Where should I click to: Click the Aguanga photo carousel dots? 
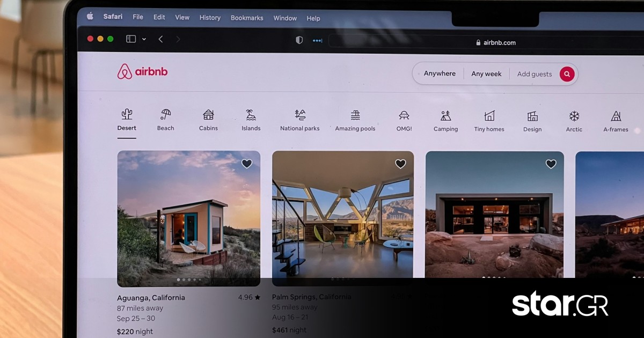(189, 280)
